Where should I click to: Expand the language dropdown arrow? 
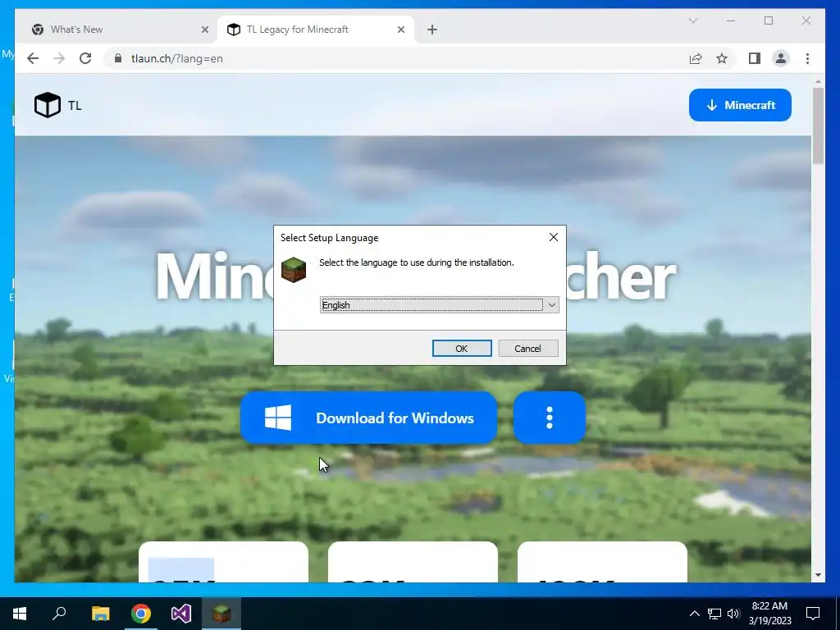[x=551, y=305]
